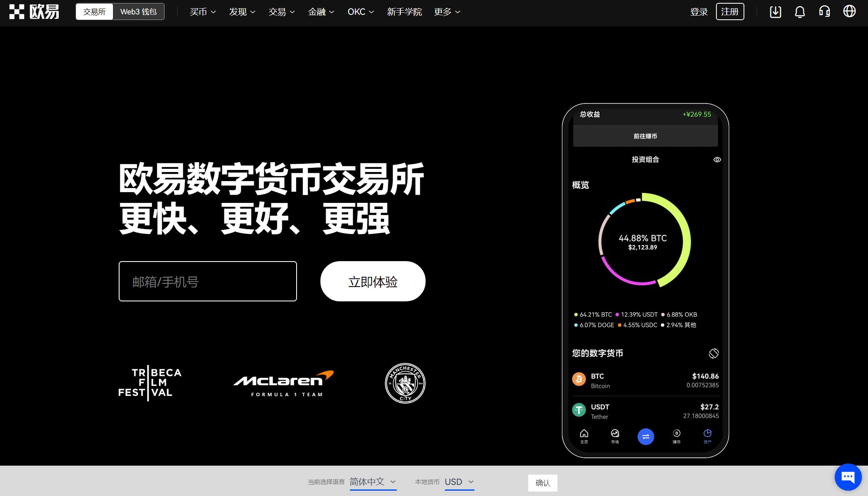
Task: Click the 简体中文 language dropdown
Action: pyautogui.click(x=373, y=483)
